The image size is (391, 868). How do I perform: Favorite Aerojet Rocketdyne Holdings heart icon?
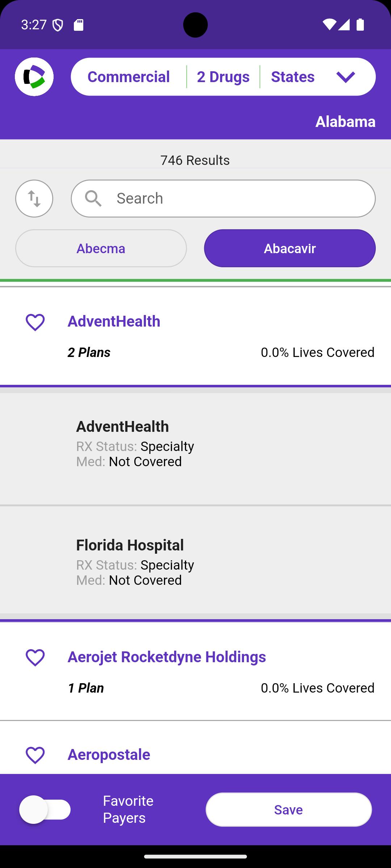click(35, 657)
